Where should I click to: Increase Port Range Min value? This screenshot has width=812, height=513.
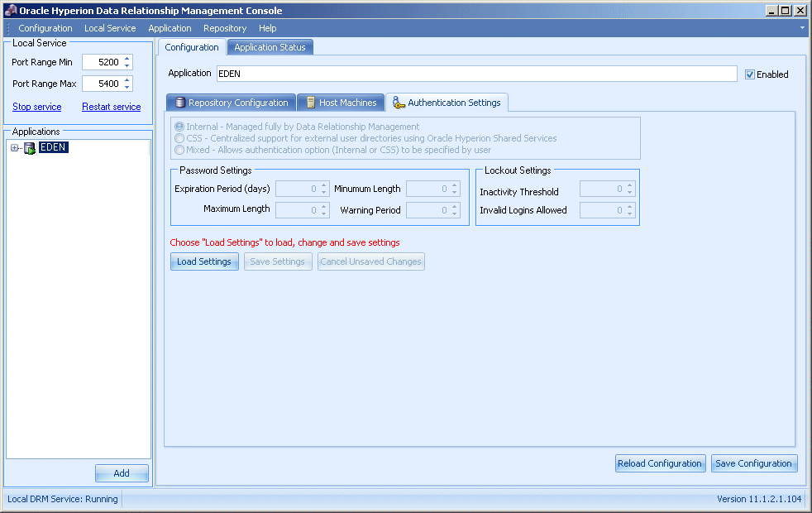(127, 59)
